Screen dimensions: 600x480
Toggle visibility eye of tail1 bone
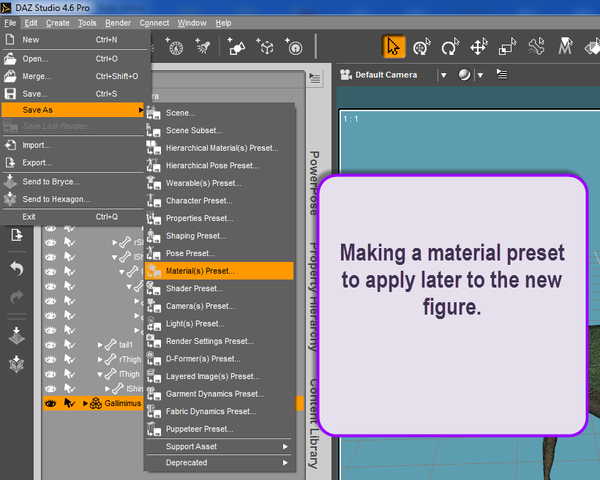pos(51,345)
